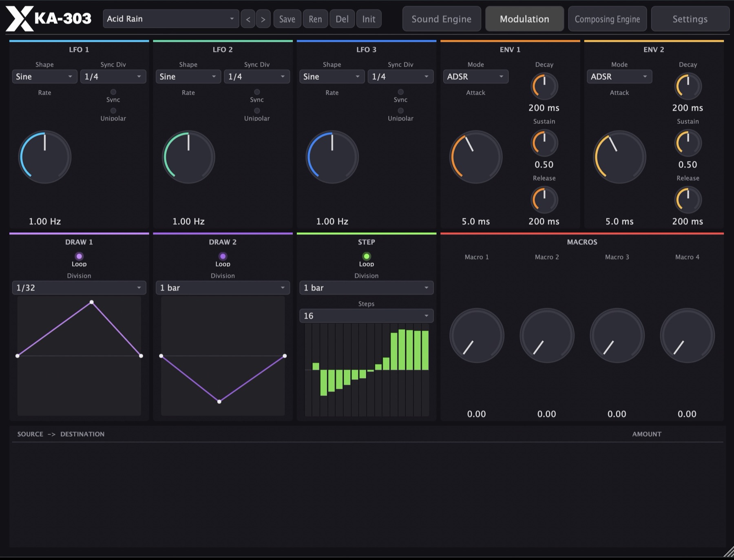734x560 pixels.
Task: Open LFO 1 Sync Div dropdown
Action: pos(113,76)
